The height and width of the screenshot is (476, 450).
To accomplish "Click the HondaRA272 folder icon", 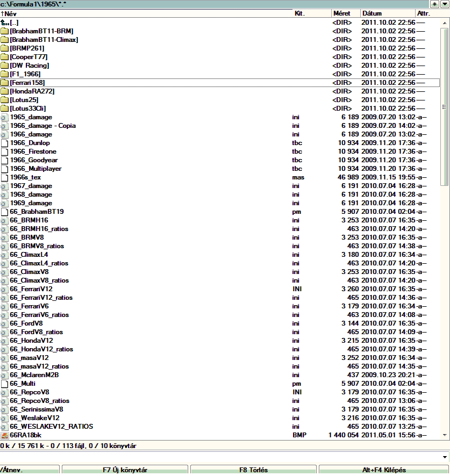I will [4, 91].
